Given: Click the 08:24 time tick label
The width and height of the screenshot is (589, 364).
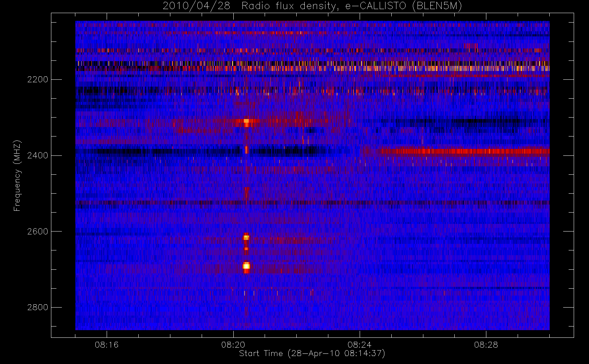Looking at the screenshot, I should [359, 344].
